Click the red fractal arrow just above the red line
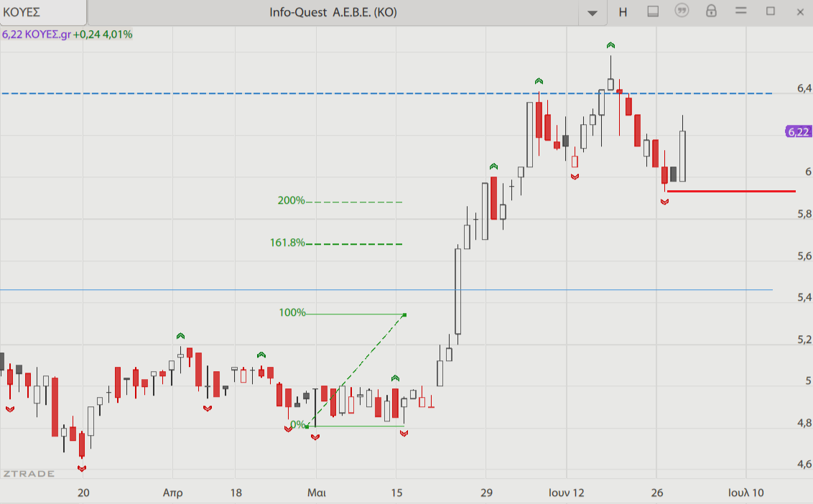The height and width of the screenshot is (504, 813). click(x=664, y=202)
